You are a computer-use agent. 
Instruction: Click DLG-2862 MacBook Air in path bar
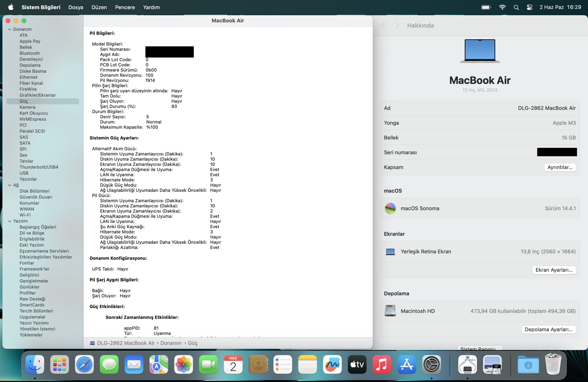pos(126,343)
